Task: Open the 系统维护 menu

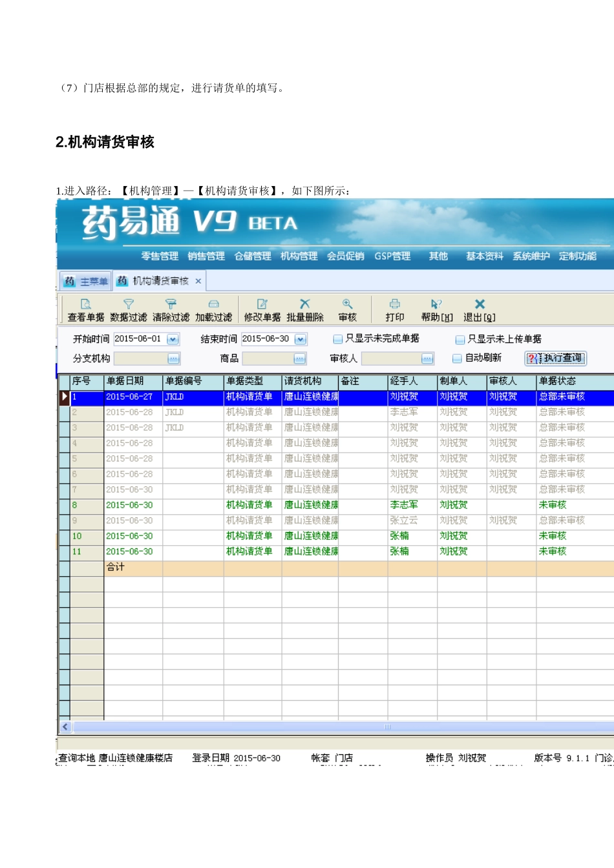Action: point(531,256)
